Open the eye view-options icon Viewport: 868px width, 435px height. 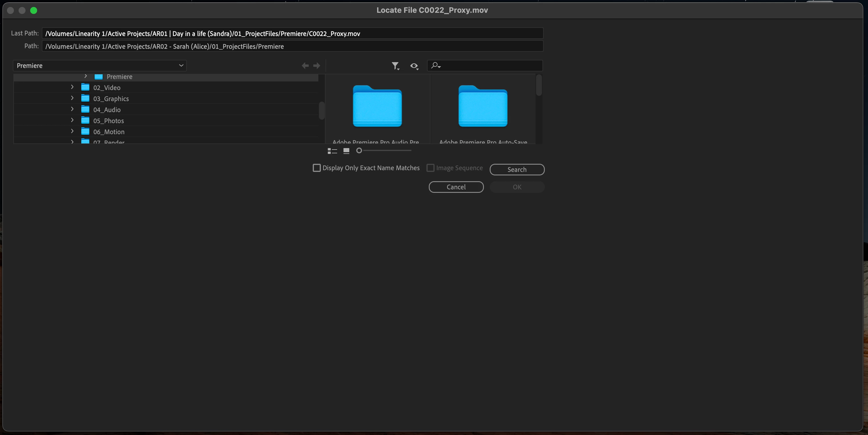point(414,66)
